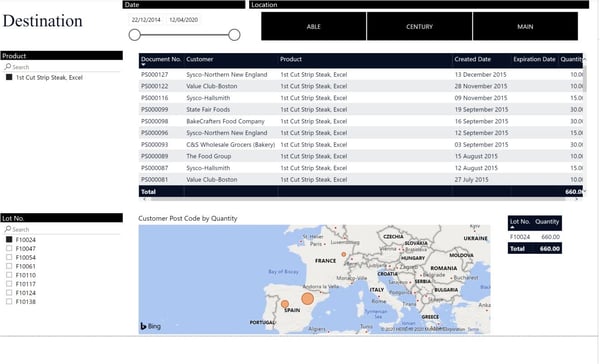Click the Lot No. search magnifier icon
The height and width of the screenshot is (364, 600).
point(8,229)
